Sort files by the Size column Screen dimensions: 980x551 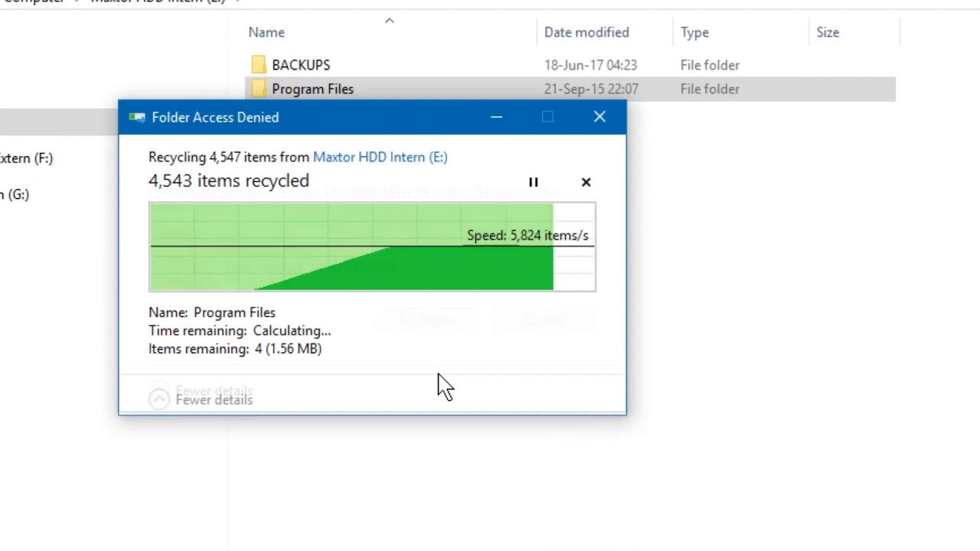(x=828, y=32)
